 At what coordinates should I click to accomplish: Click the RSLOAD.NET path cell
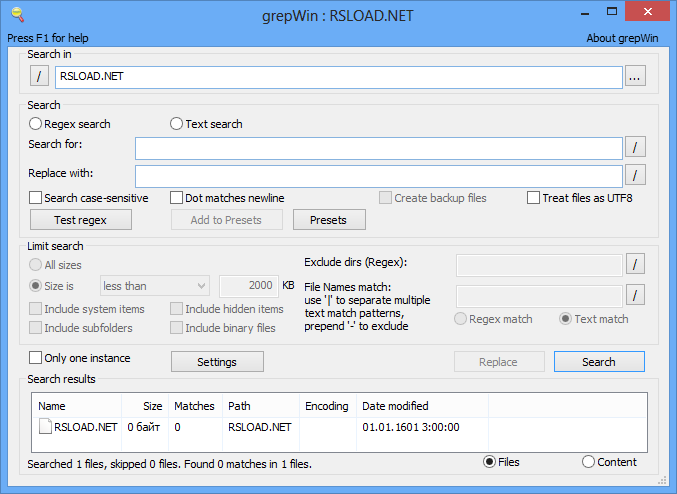point(260,427)
